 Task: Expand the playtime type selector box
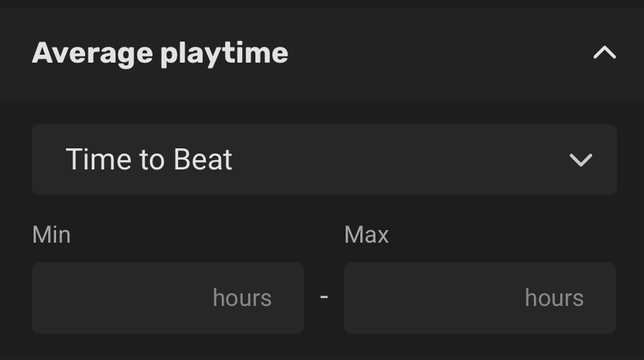click(x=324, y=160)
